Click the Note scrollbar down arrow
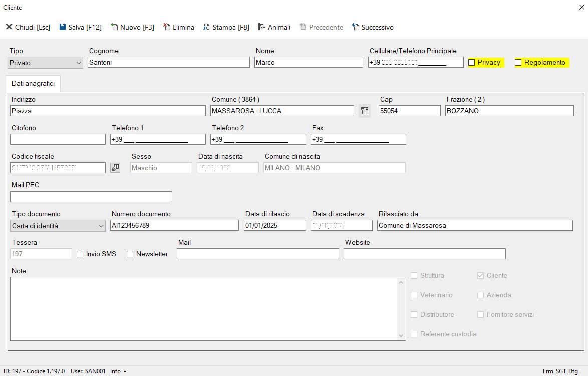The image size is (588, 376). pyautogui.click(x=401, y=335)
